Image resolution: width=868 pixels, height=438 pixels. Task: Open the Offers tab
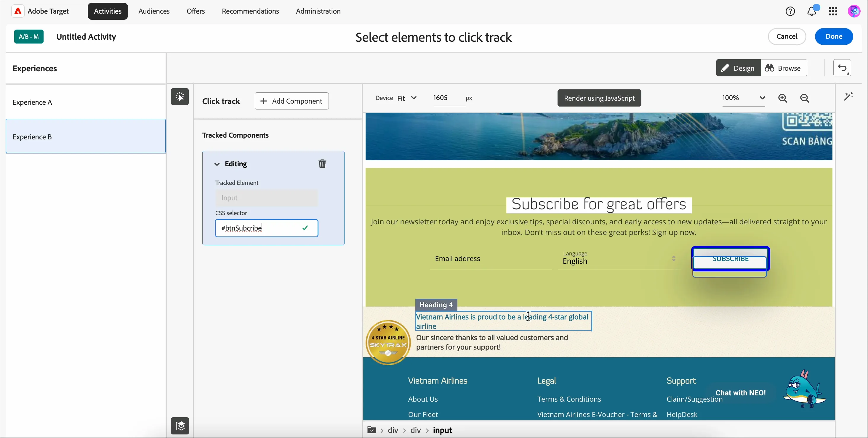(196, 12)
